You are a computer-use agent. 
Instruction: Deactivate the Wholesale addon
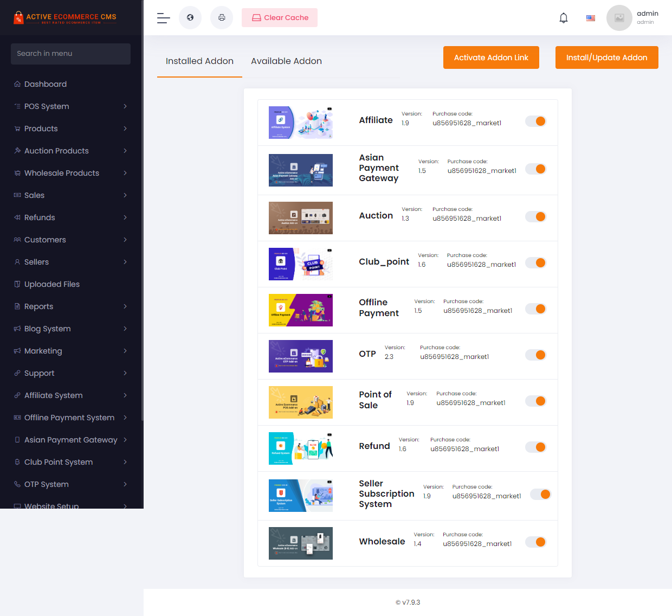pyautogui.click(x=535, y=542)
